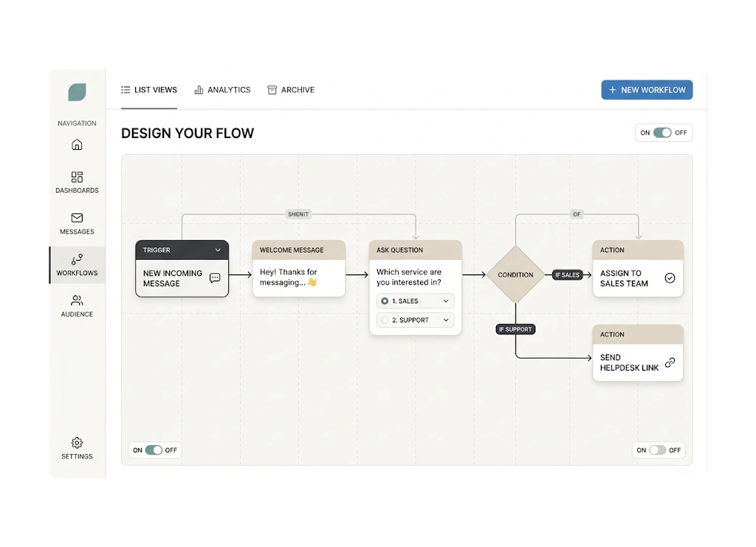756x547 pixels.
Task: Click the bar chart Analytics icon
Action: click(199, 89)
